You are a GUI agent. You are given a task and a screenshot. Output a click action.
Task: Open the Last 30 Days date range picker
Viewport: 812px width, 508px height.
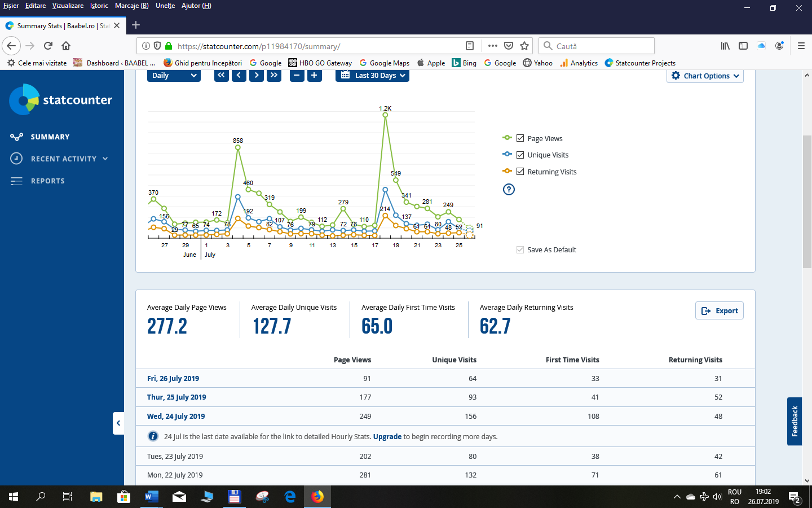click(x=372, y=75)
